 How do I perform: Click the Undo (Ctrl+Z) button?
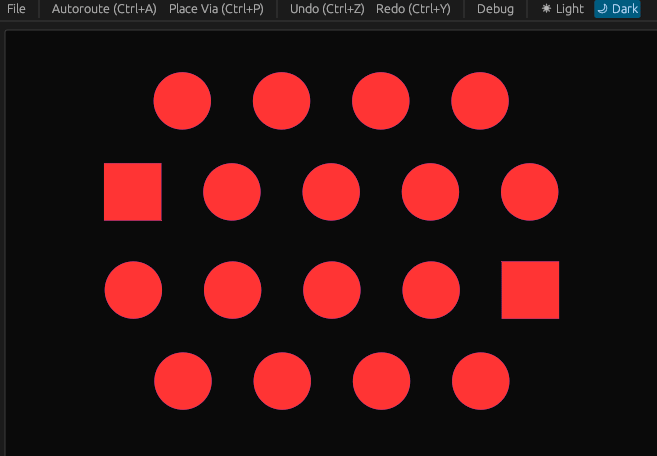tap(327, 9)
